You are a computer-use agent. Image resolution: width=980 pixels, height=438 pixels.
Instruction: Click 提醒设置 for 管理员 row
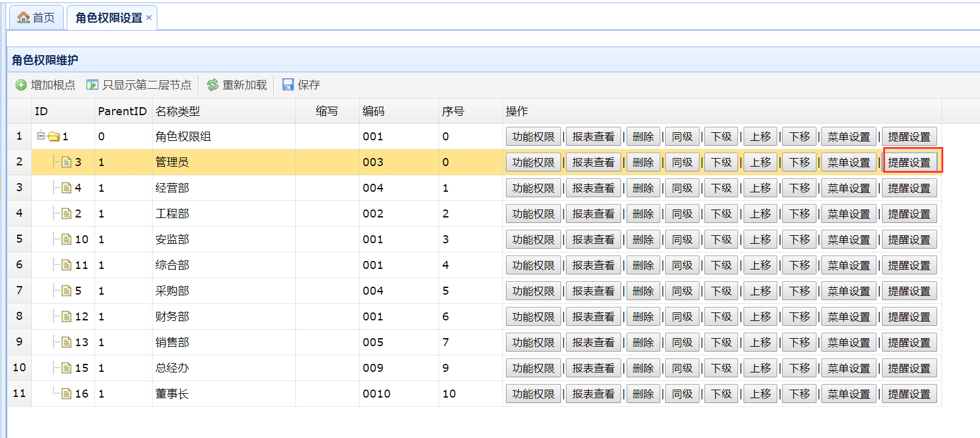(909, 162)
